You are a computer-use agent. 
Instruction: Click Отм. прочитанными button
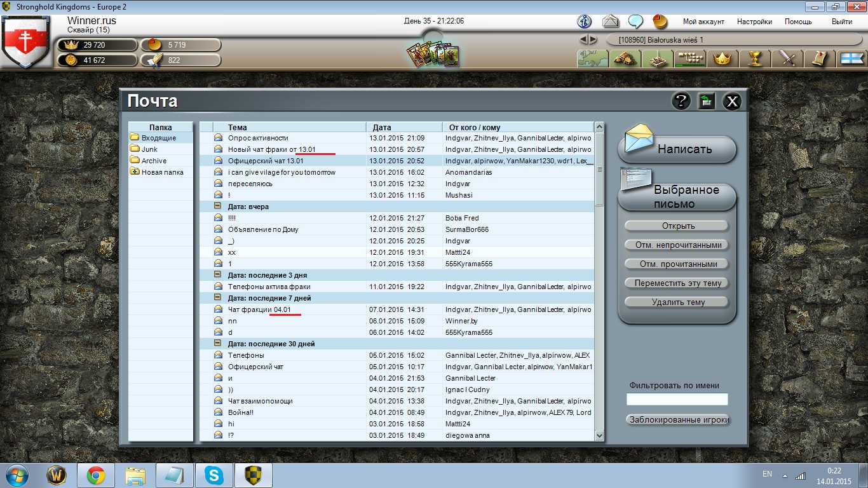(x=677, y=264)
